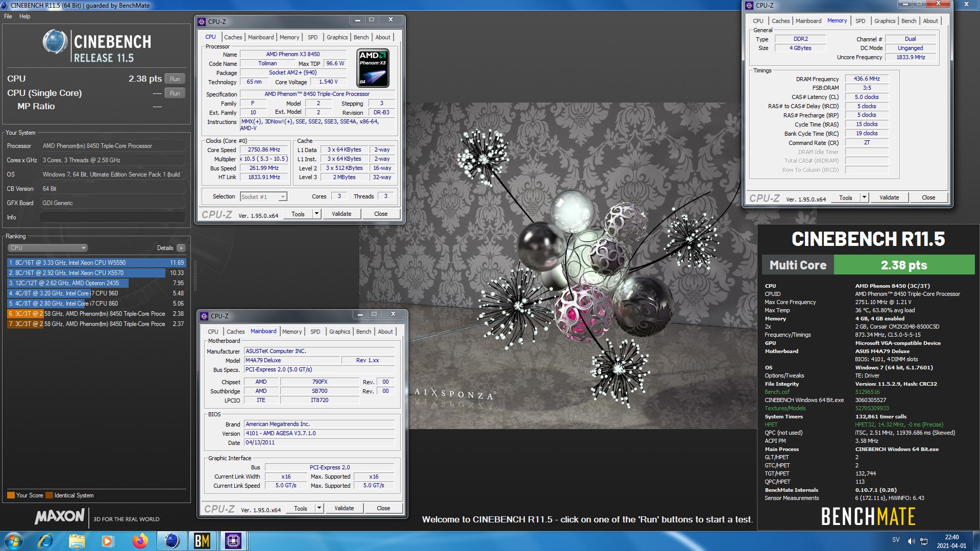
Task: Open Mainboard tab in CPU-Z CPU window
Action: click(261, 37)
